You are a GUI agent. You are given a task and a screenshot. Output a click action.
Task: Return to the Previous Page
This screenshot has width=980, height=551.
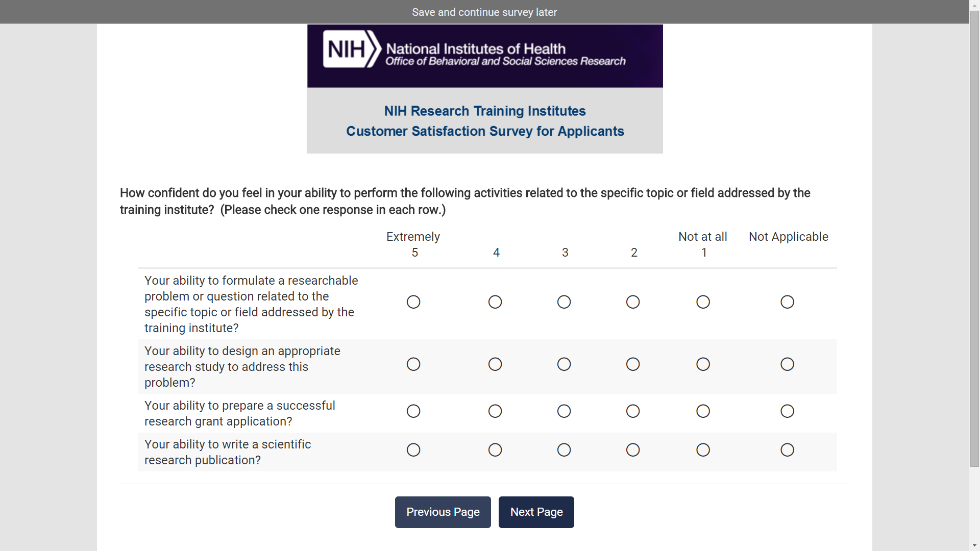pyautogui.click(x=443, y=512)
